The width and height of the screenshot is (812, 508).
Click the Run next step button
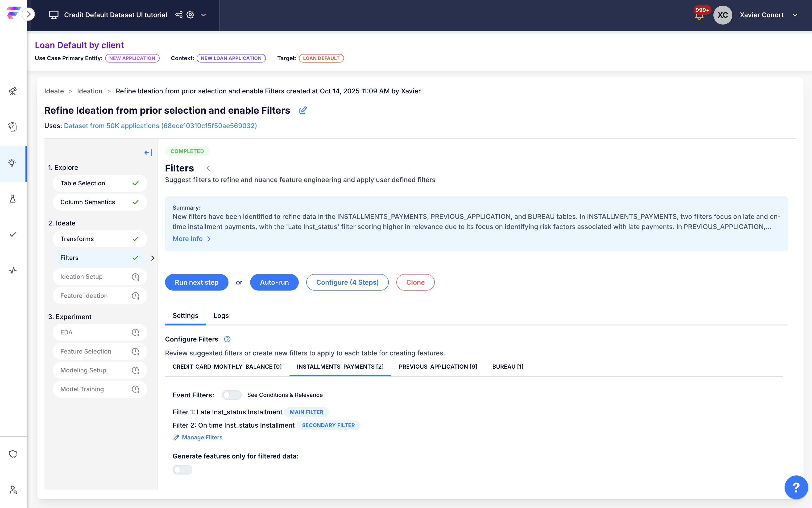[x=196, y=282]
